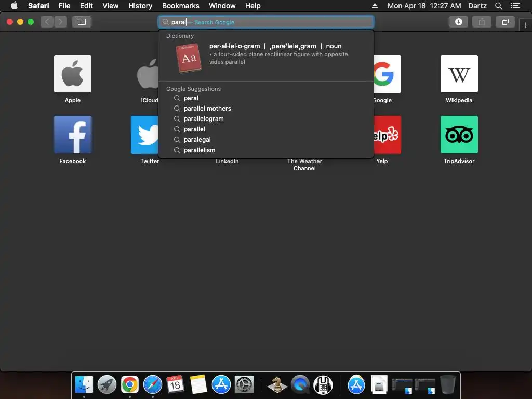Image resolution: width=532 pixels, height=399 pixels.
Task: Toggle the sidebar button in the toolbar
Action: coord(82,22)
